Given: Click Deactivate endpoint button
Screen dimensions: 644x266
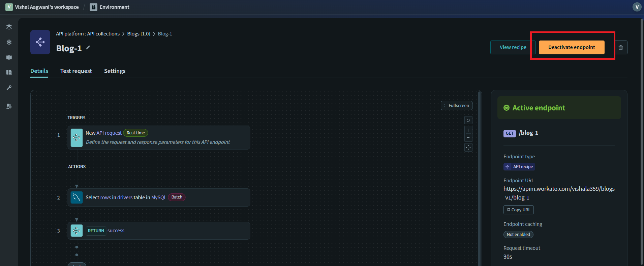Looking at the screenshot, I should coord(572,47).
